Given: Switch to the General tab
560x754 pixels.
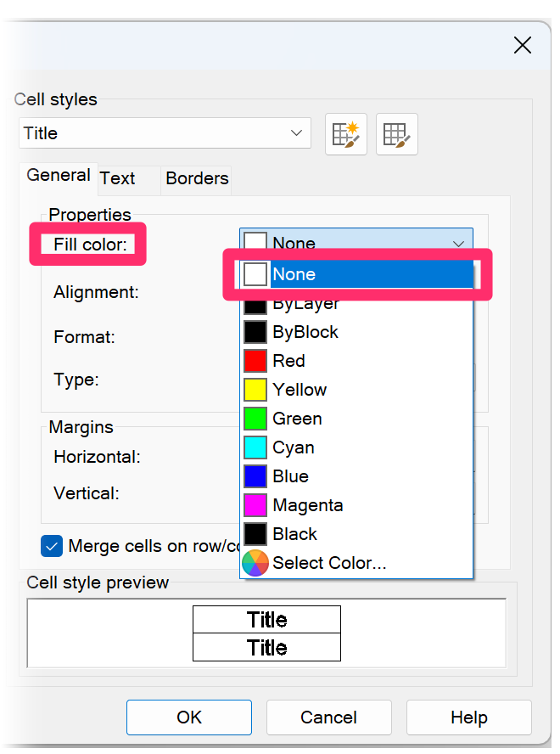Looking at the screenshot, I should click(59, 176).
